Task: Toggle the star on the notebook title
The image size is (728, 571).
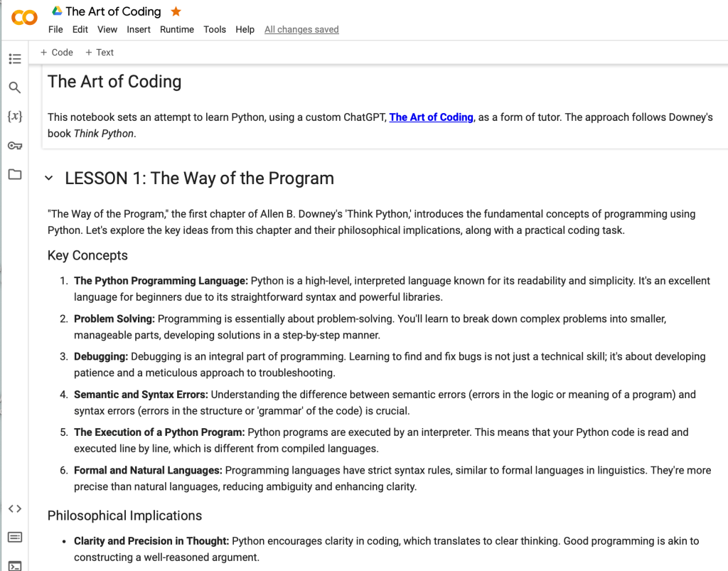Action: coord(176,11)
